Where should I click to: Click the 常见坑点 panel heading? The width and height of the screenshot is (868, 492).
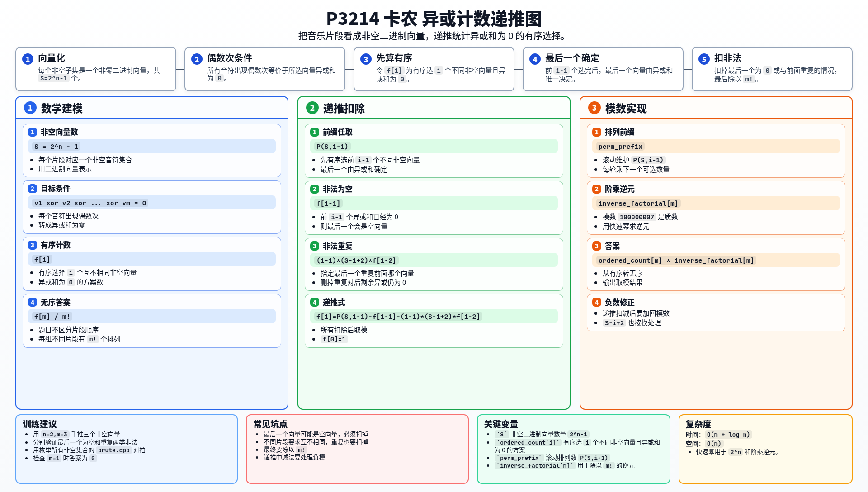[270, 424]
